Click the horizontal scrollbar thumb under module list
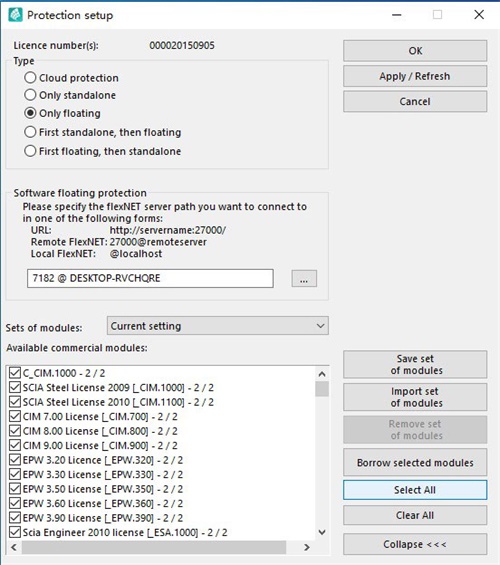The width and height of the screenshot is (500, 565). click(154, 547)
